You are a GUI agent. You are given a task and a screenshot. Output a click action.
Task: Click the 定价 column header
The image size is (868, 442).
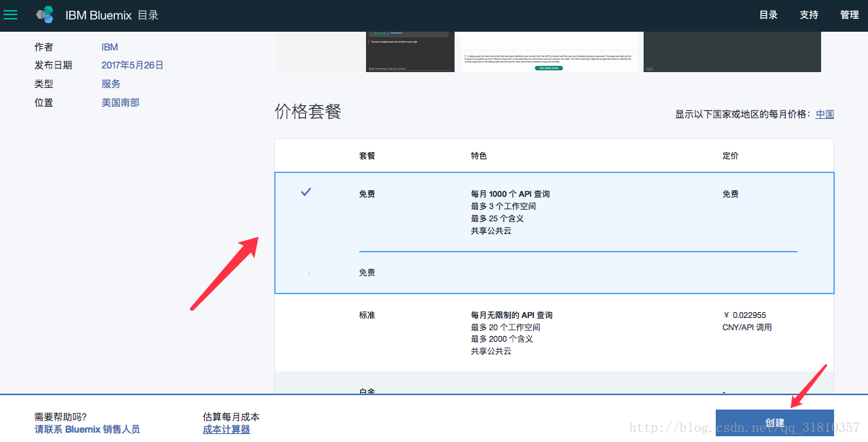730,156
